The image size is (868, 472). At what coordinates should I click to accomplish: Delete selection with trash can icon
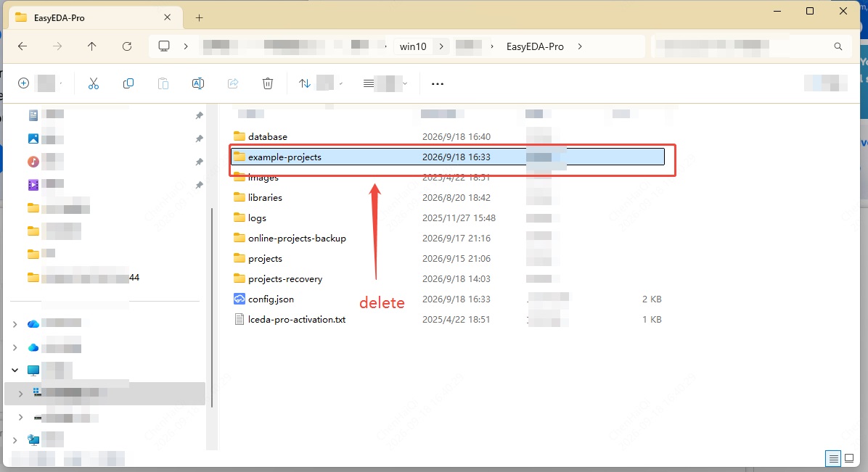(x=268, y=83)
